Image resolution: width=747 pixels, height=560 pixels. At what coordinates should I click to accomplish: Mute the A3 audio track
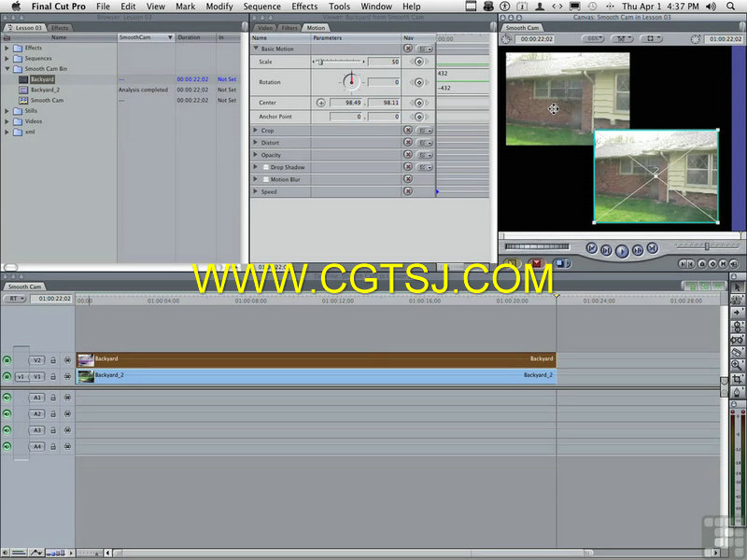click(x=7, y=430)
